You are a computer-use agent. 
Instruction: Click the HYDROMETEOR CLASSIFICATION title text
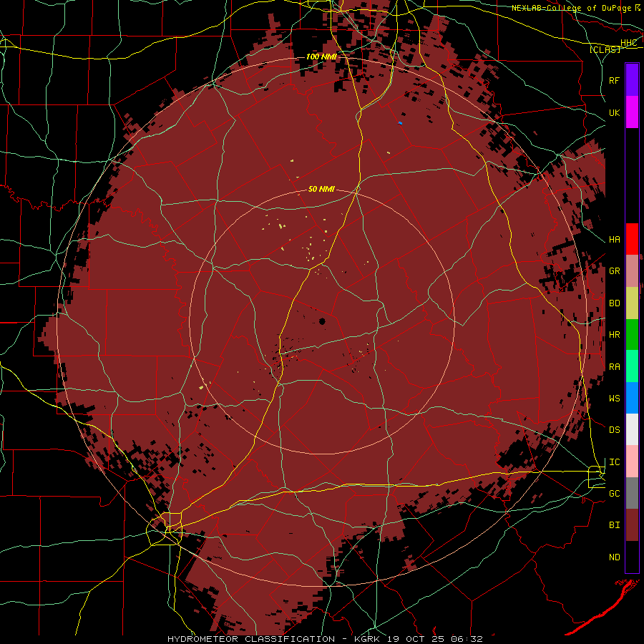(x=251, y=639)
